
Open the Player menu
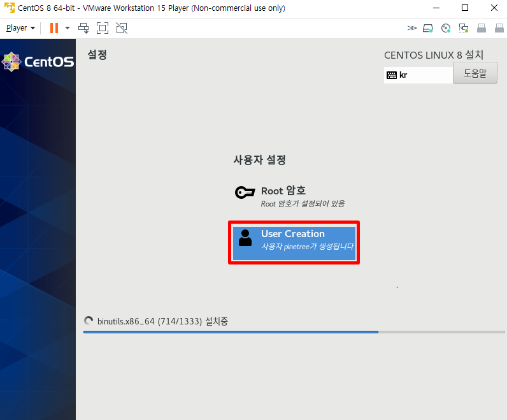pyautogui.click(x=20, y=28)
